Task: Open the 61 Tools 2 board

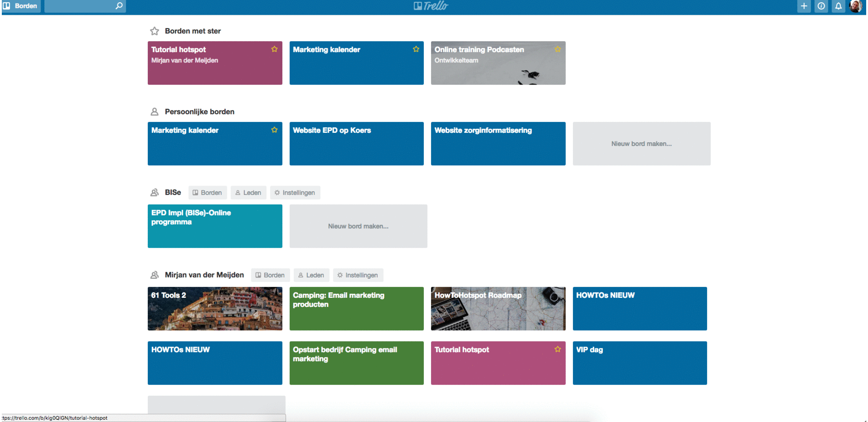Action: coord(215,309)
